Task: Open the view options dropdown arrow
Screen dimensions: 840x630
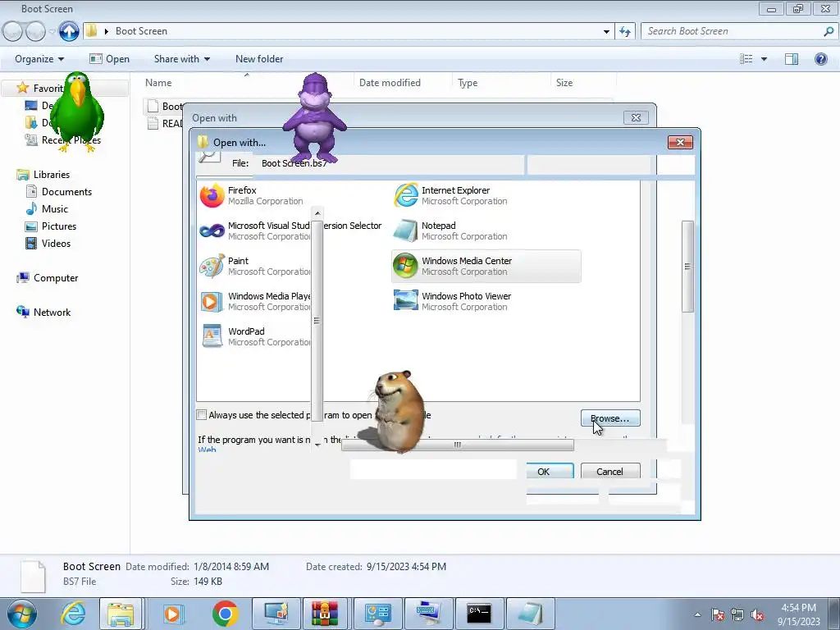Action: tap(764, 59)
